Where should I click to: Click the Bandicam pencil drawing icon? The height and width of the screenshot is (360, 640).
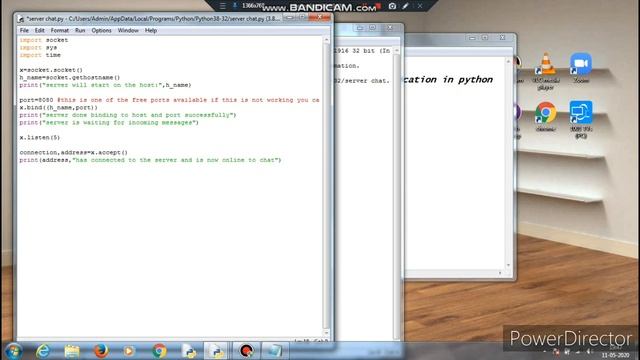(406, 6)
